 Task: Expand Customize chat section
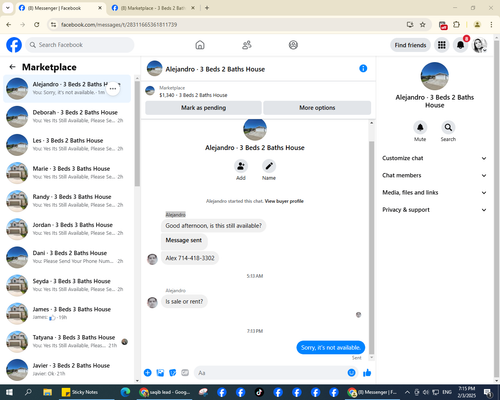[x=434, y=158]
